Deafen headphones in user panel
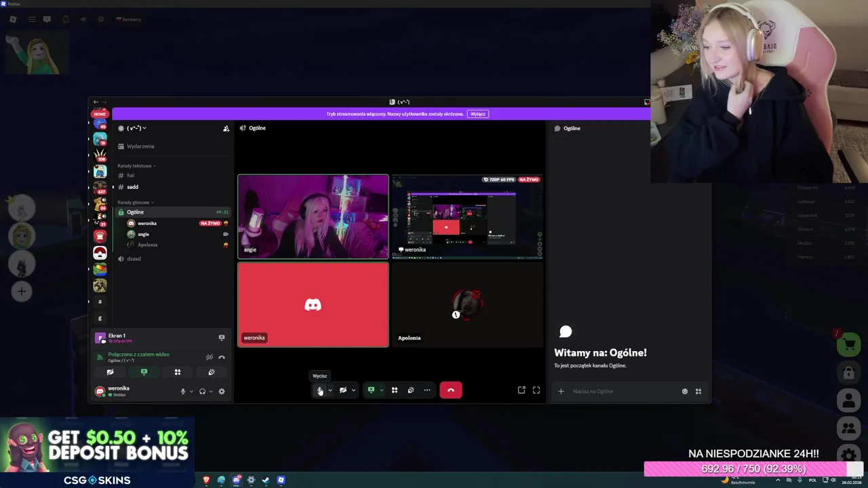Viewport: 868px width, 488px height. coord(202,392)
